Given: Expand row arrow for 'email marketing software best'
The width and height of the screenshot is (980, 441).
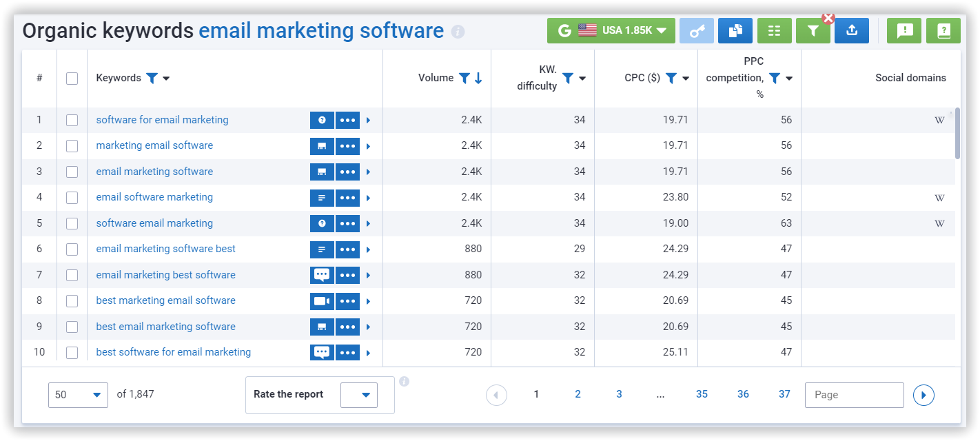Looking at the screenshot, I should [x=368, y=249].
